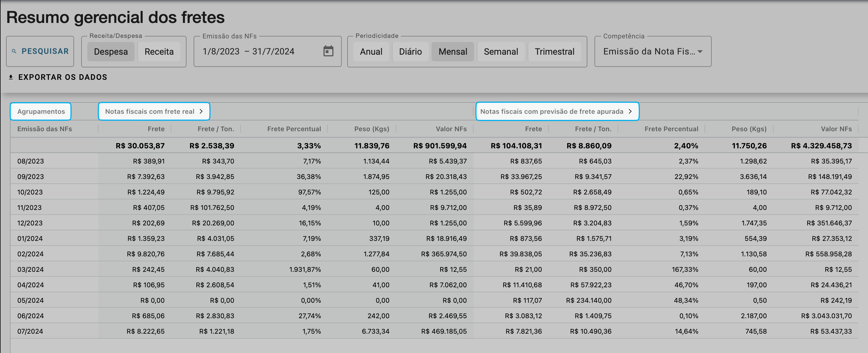868x353 pixels.
Task: Click the 10/2023 row label
Action: (30, 192)
